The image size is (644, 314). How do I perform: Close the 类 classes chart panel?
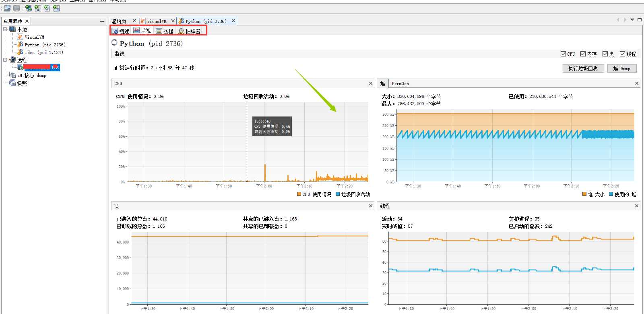point(371,206)
